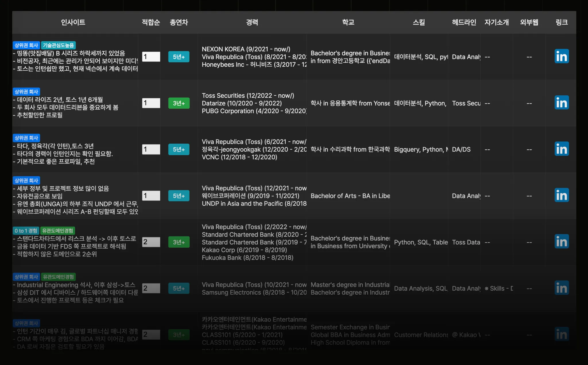Screen dimensions: 588x365
Task: Edit 적합순 rank field in NEXON row
Action: pos(151,57)
